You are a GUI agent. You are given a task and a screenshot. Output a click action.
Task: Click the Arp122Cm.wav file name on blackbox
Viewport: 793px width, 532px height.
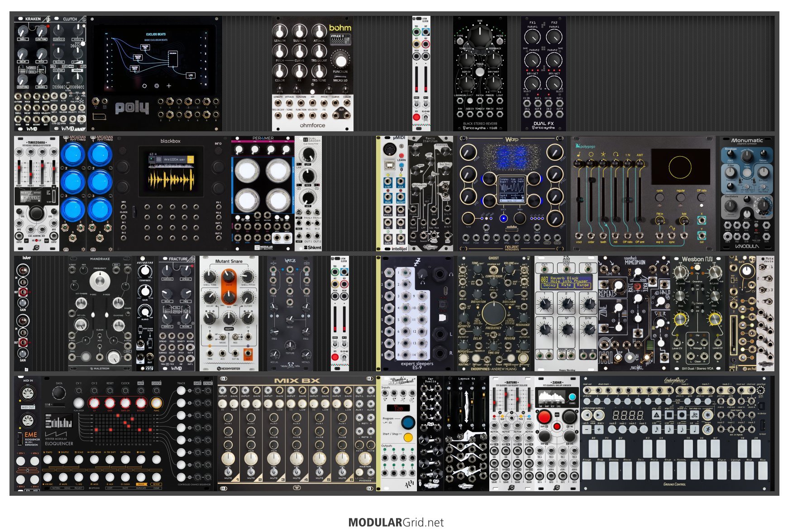pyautogui.click(x=175, y=159)
